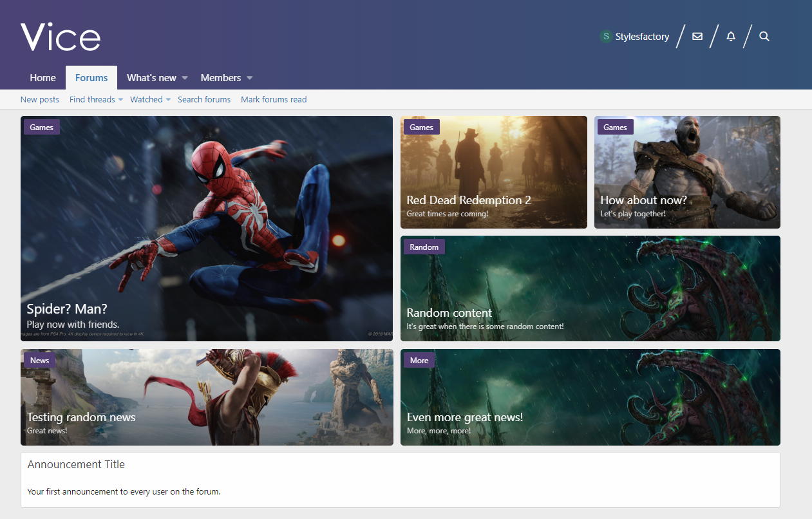Click the notifications bell icon
This screenshot has width=812, height=519.
tap(731, 37)
